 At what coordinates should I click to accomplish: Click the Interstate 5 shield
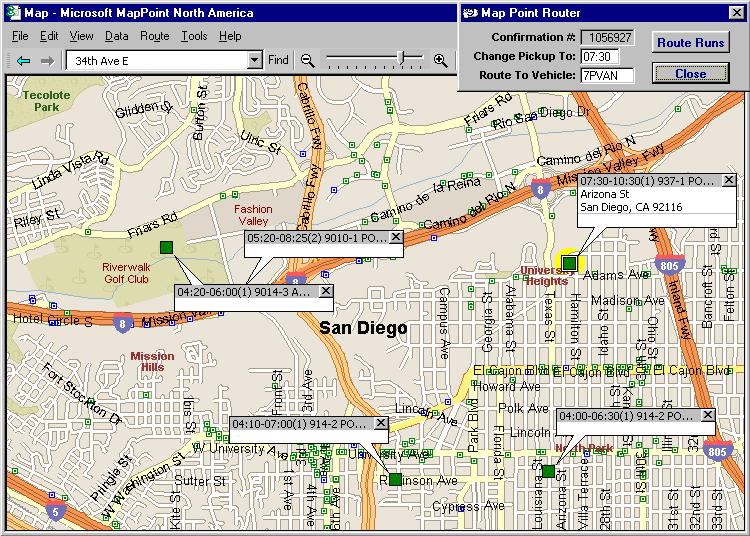[55, 512]
